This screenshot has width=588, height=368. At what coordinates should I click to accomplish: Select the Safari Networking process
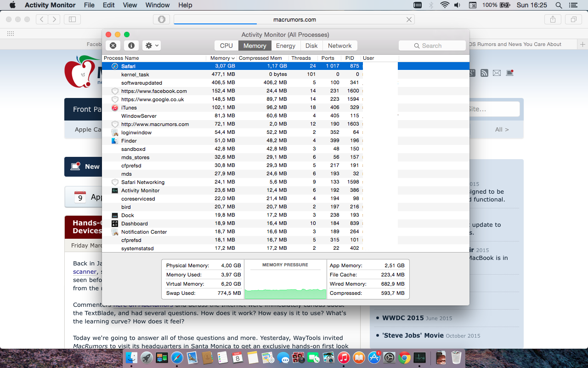[x=286, y=182]
